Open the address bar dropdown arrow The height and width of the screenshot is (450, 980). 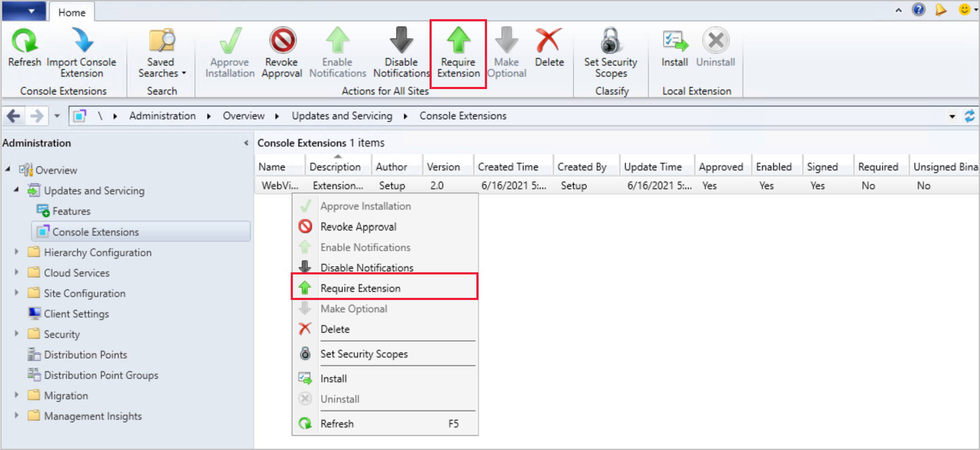coord(952,116)
